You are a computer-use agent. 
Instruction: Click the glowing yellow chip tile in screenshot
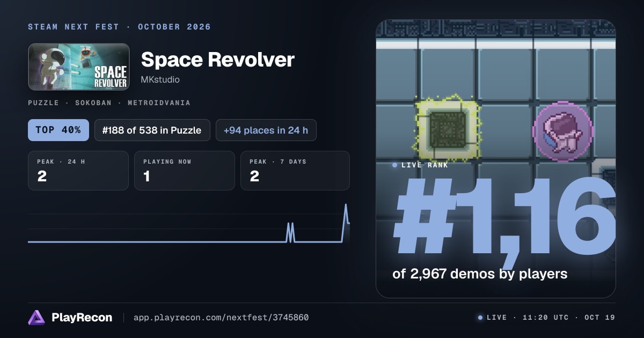pos(449,129)
